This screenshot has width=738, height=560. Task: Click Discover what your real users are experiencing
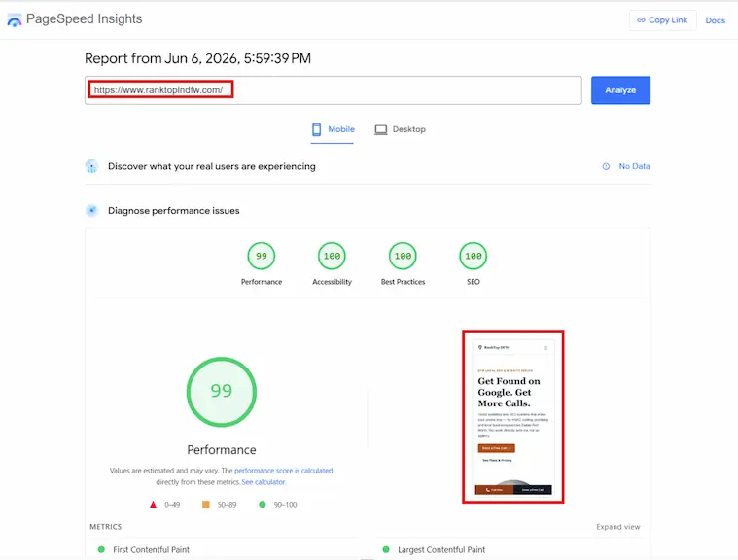212,166
